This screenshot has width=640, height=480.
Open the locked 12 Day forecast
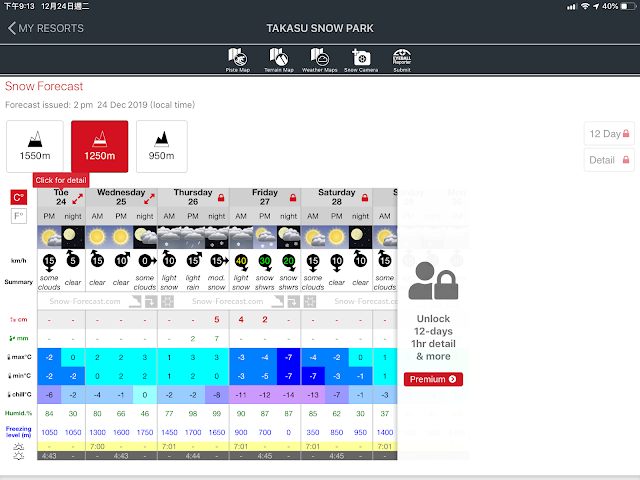click(x=609, y=133)
